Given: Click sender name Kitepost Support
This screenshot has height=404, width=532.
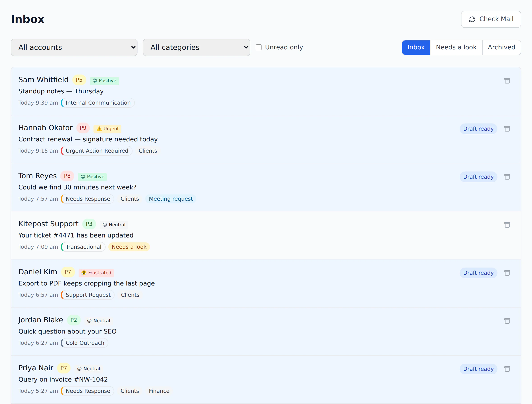Looking at the screenshot, I should pyautogui.click(x=48, y=224).
